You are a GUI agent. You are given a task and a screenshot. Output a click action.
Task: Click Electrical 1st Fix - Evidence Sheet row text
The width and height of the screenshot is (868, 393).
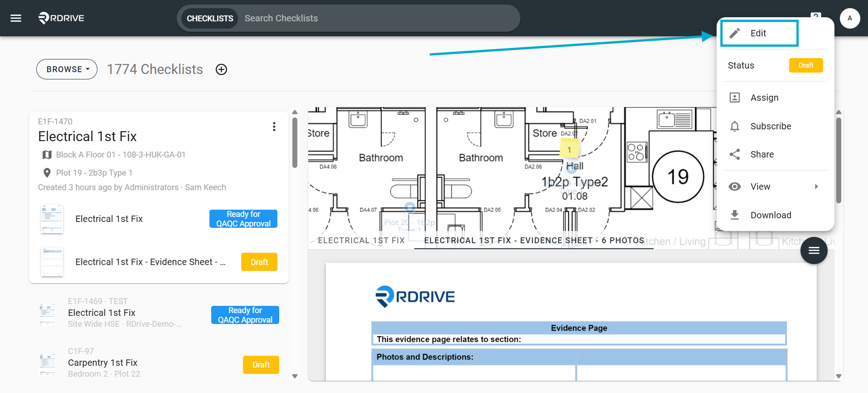150,262
